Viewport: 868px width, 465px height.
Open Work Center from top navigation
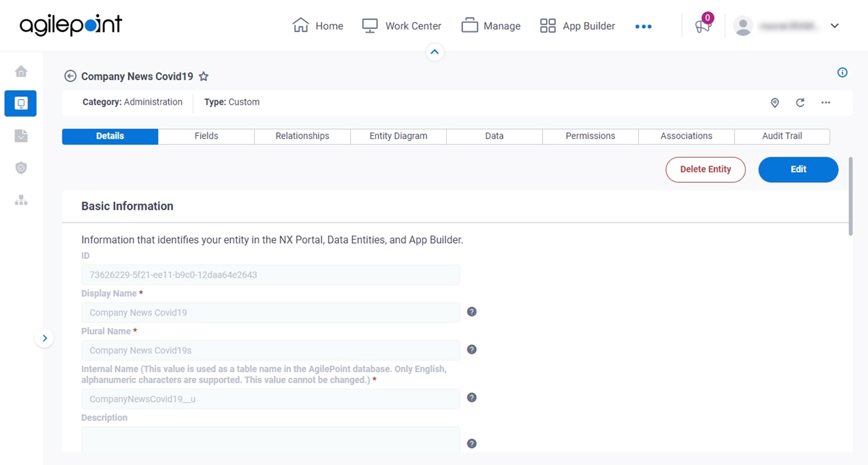pyautogui.click(x=401, y=26)
